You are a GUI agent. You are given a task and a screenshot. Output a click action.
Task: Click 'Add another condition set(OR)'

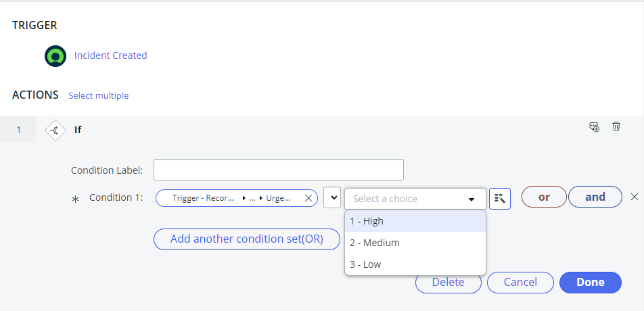246,239
